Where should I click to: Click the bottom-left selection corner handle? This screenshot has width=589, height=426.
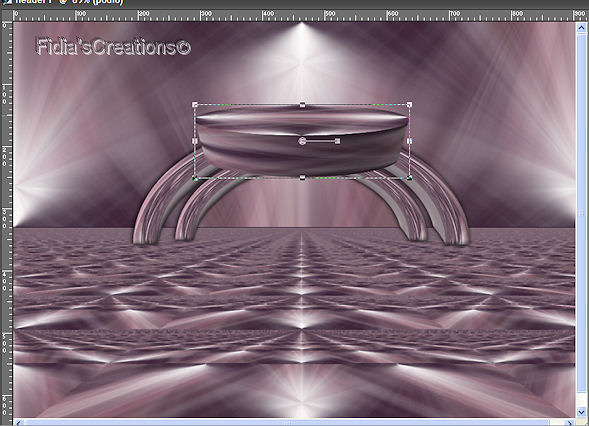[195, 178]
